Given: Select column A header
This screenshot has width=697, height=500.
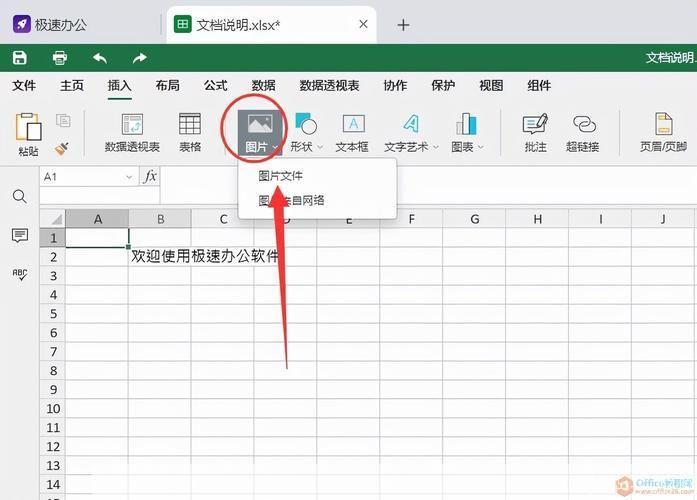Looking at the screenshot, I should pyautogui.click(x=97, y=219).
